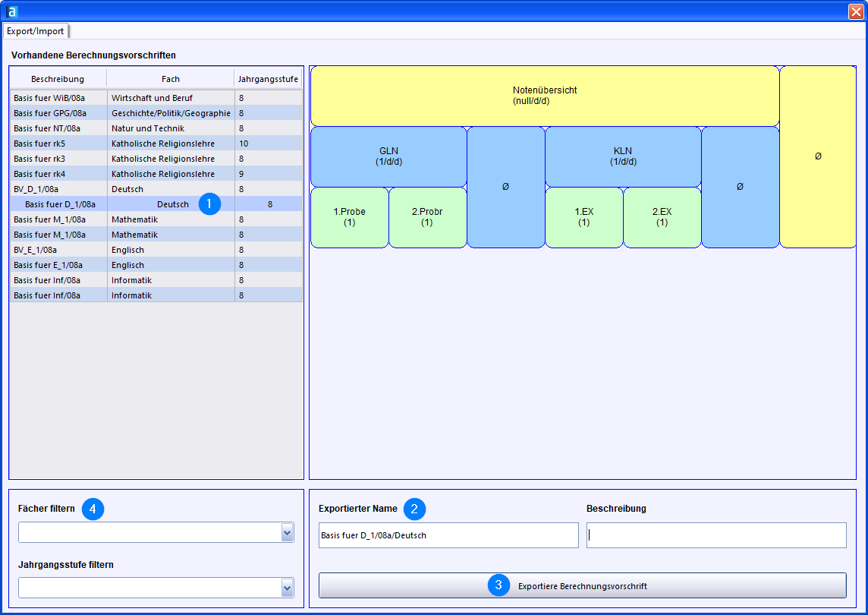Select row BV_E_1/08a
868x615 pixels.
point(156,250)
